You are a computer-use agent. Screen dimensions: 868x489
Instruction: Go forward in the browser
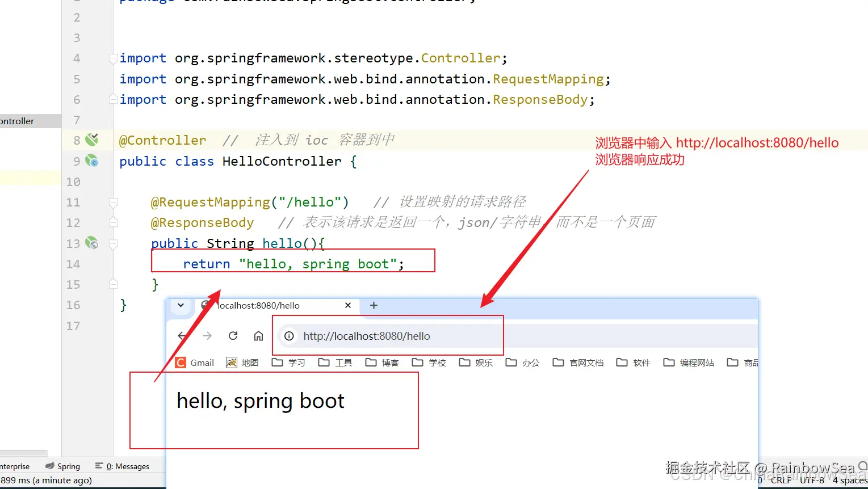207,336
